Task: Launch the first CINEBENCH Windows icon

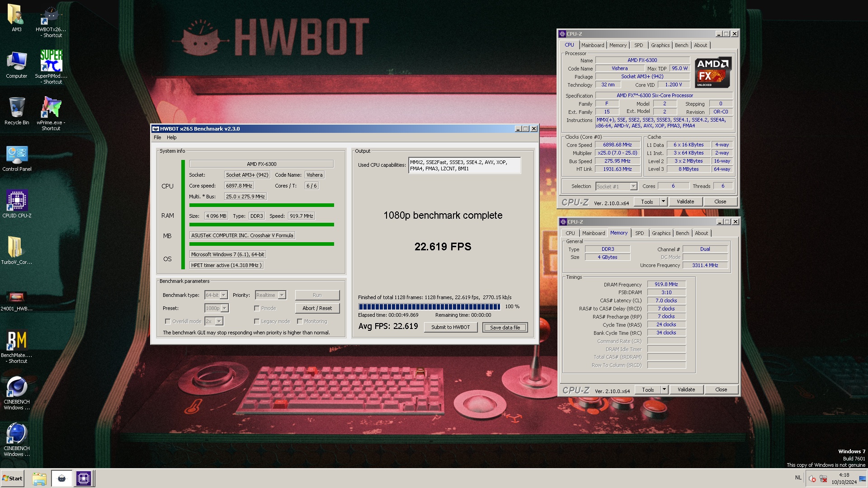Action: (17, 393)
